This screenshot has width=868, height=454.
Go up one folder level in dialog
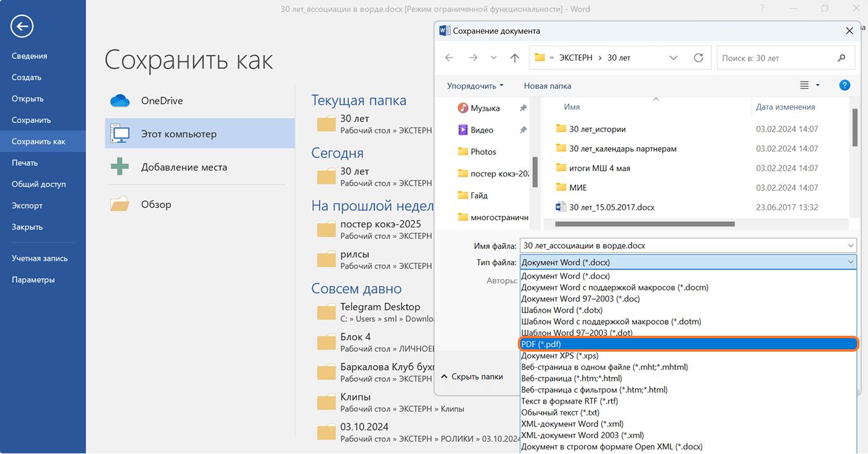coord(515,58)
